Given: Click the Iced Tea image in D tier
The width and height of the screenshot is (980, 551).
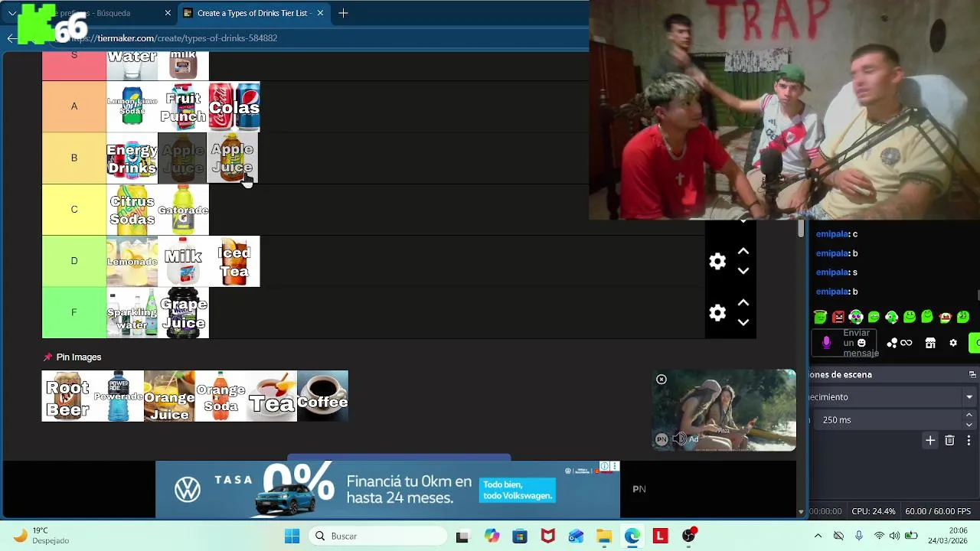Looking at the screenshot, I should pyautogui.click(x=234, y=262).
